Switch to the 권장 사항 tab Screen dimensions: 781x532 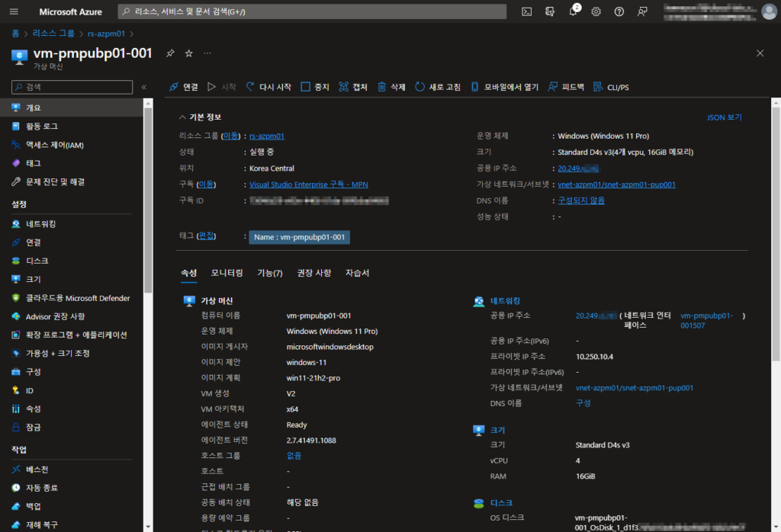point(313,273)
